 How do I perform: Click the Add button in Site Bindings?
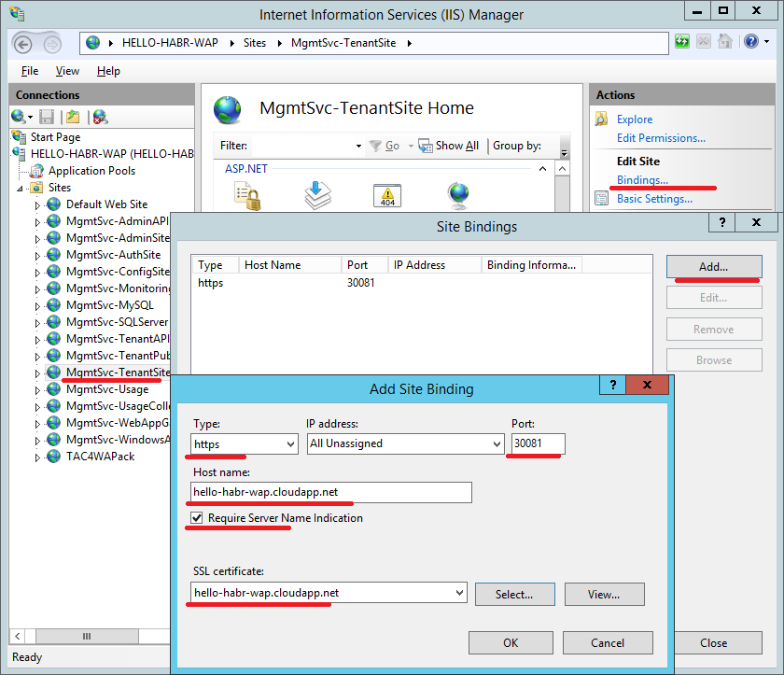pos(713,266)
